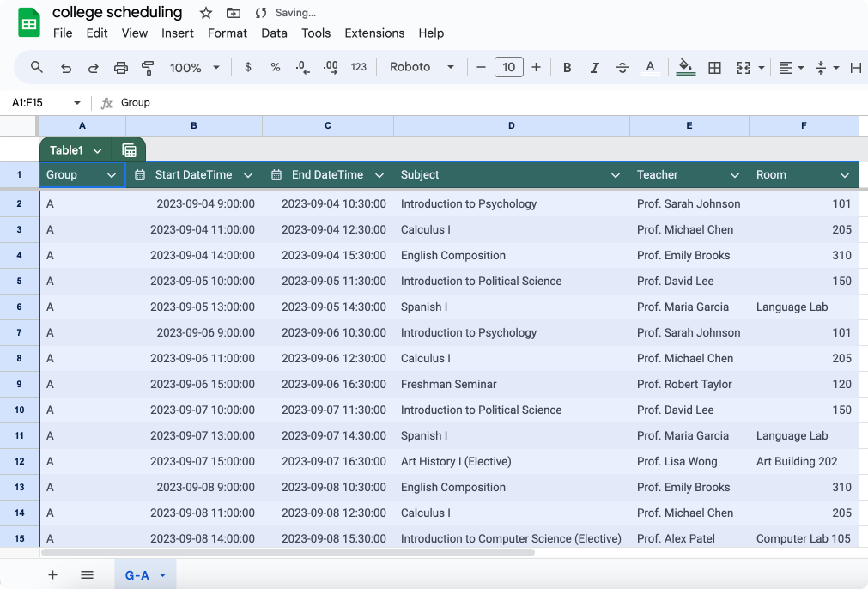This screenshot has height=589, width=868.
Task: Expand the Table1 name dropdown
Action: pos(97,150)
